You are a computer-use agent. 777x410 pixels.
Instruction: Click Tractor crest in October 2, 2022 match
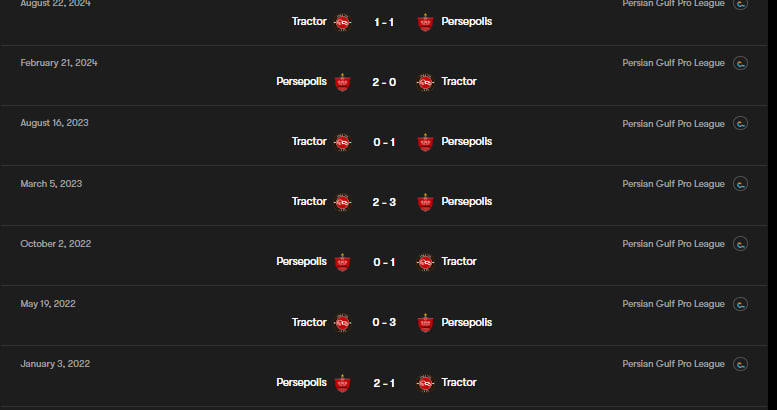click(x=425, y=262)
